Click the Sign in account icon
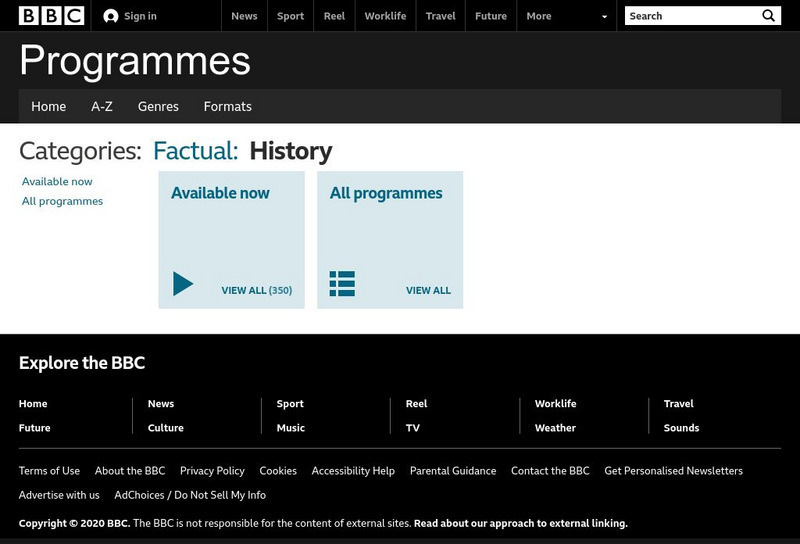The height and width of the screenshot is (544, 800). (110, 16)
